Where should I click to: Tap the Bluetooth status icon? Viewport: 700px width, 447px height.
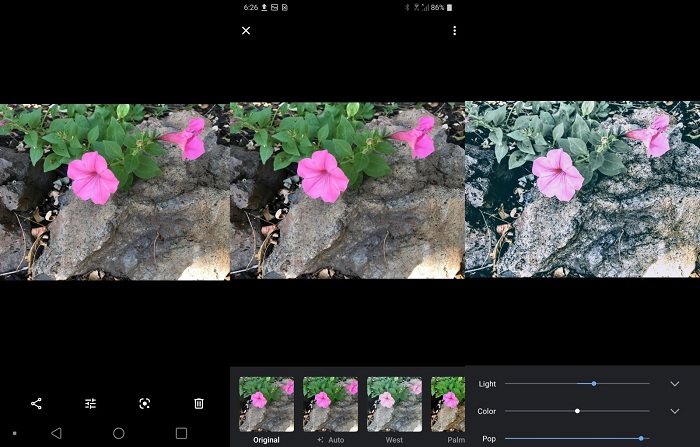click(x=407, y=8)
